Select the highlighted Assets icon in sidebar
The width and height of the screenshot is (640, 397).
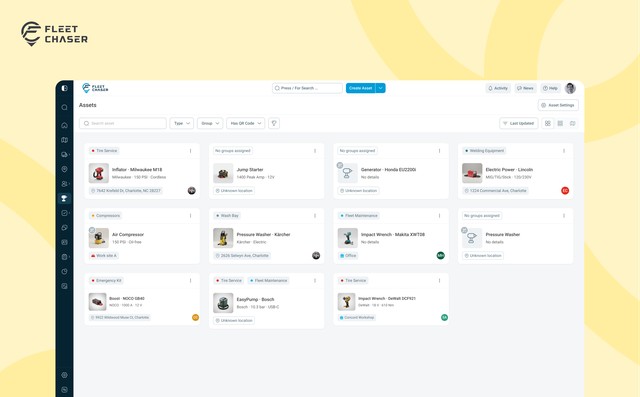pos(64,198)
